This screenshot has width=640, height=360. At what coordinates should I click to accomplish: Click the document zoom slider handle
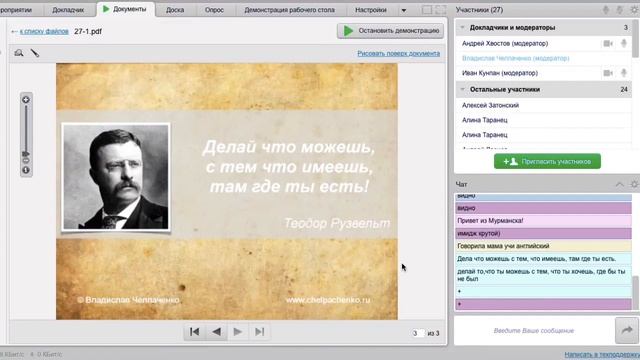tap(26, 154)
